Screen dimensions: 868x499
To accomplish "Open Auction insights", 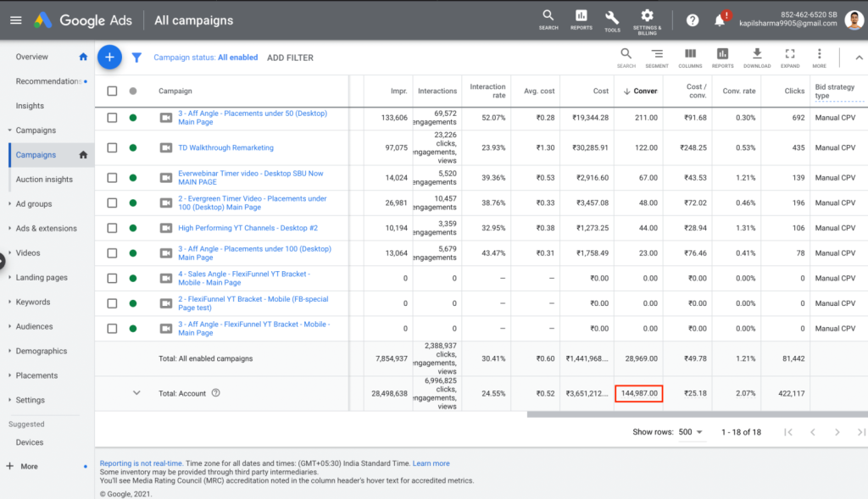I will coord(44,180).
